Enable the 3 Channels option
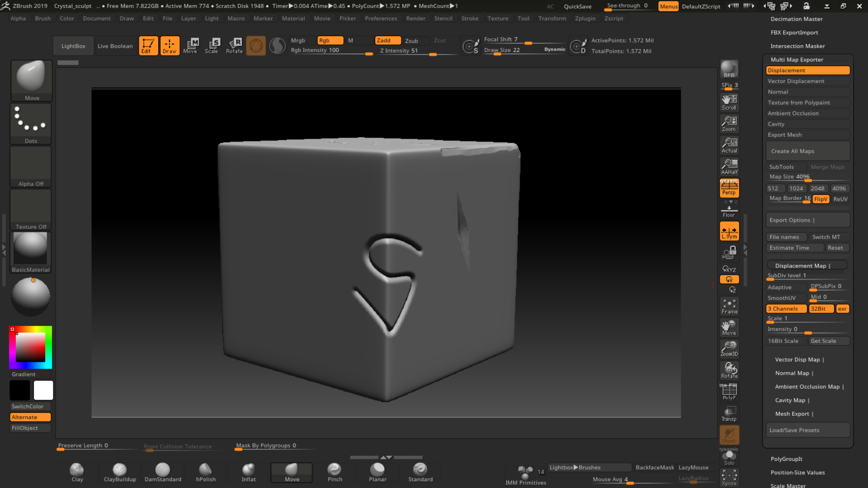The height and width of the screenshot is (488, 868). pyautogui.click(x=783, y=308)
